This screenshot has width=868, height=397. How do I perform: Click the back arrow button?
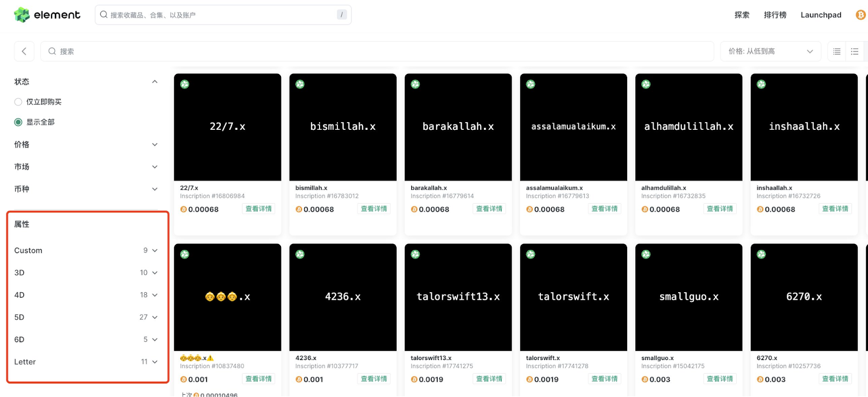click(x=24, y=51)
